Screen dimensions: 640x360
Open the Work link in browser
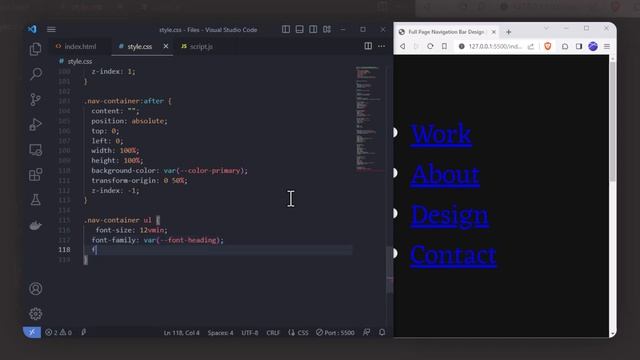[441, 134]
